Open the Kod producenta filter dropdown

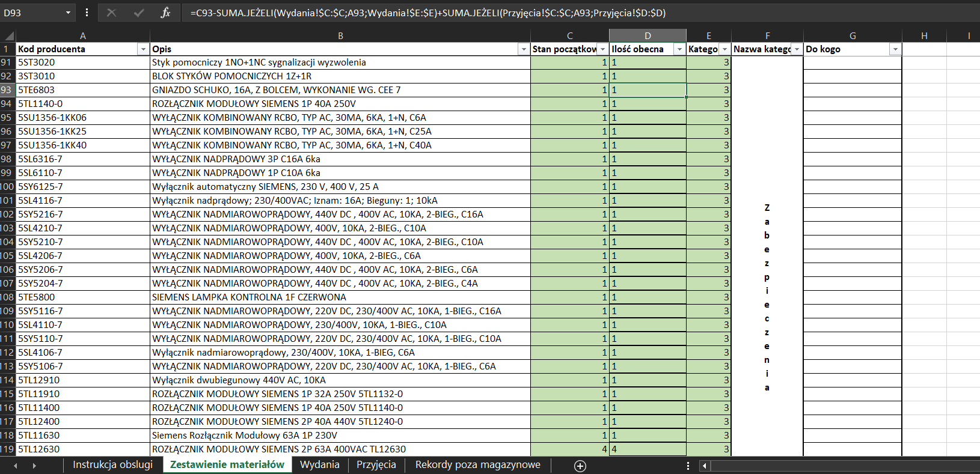coord(143,49)
